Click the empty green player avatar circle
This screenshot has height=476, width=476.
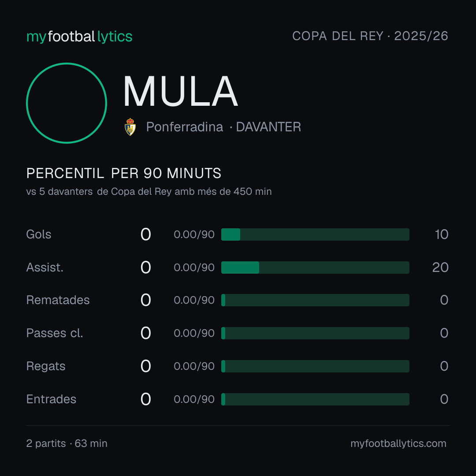coord(67,103)
